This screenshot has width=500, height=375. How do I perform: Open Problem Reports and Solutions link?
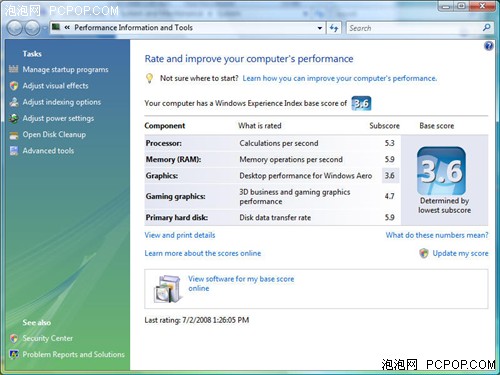74,354
